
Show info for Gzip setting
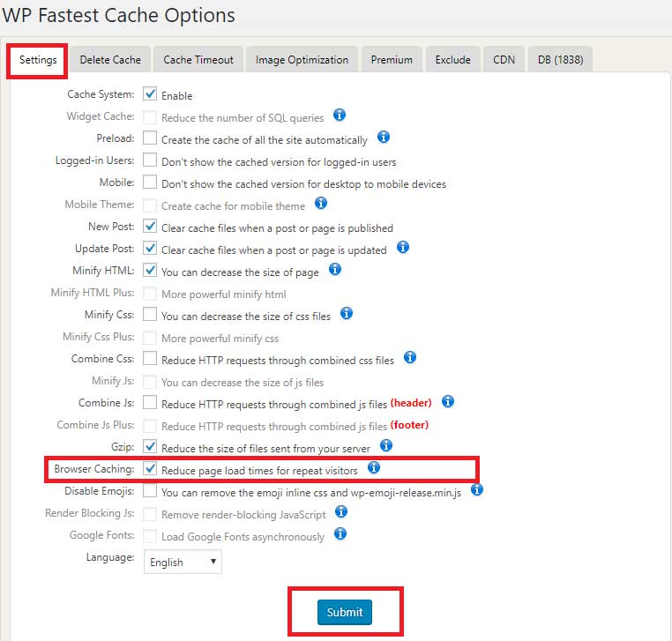click(x=385, y=445)
